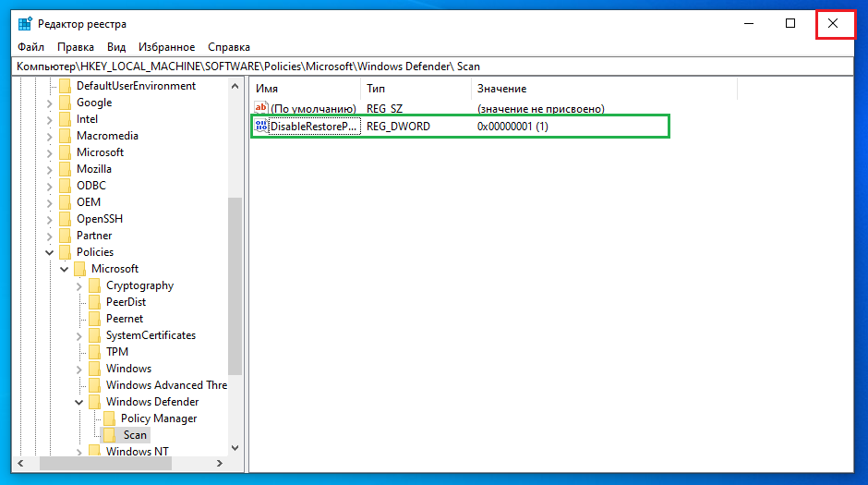Click the Windows Defender folder icon
The width and height of the screenshot is (868, 485).
point(95,402)
